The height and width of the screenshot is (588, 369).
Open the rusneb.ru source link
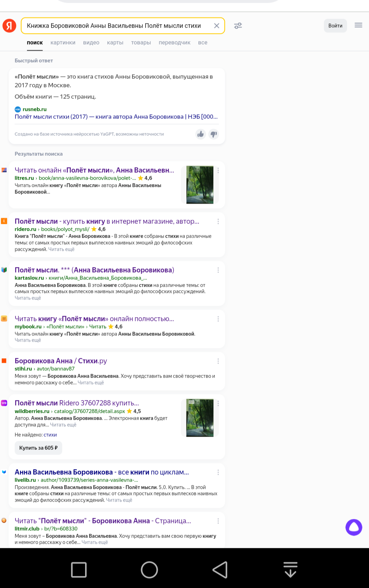point(35,109)
